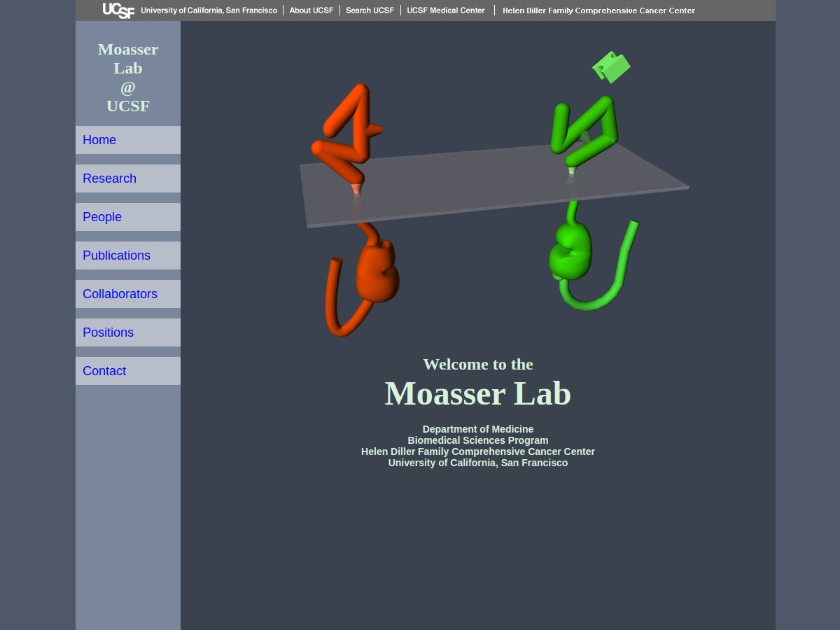Go to Search UCSF
Screen dimensions: 840x630
pos(370,10)
